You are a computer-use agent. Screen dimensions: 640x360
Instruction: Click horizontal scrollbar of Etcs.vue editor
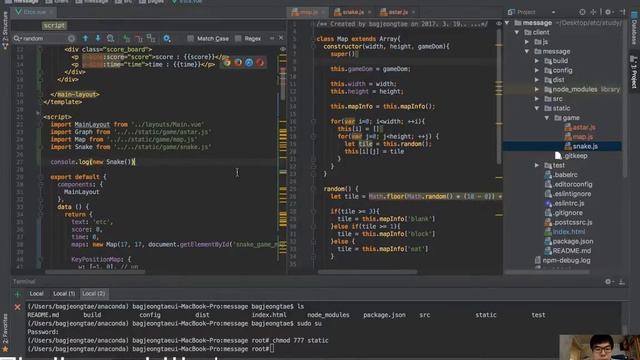95,272
